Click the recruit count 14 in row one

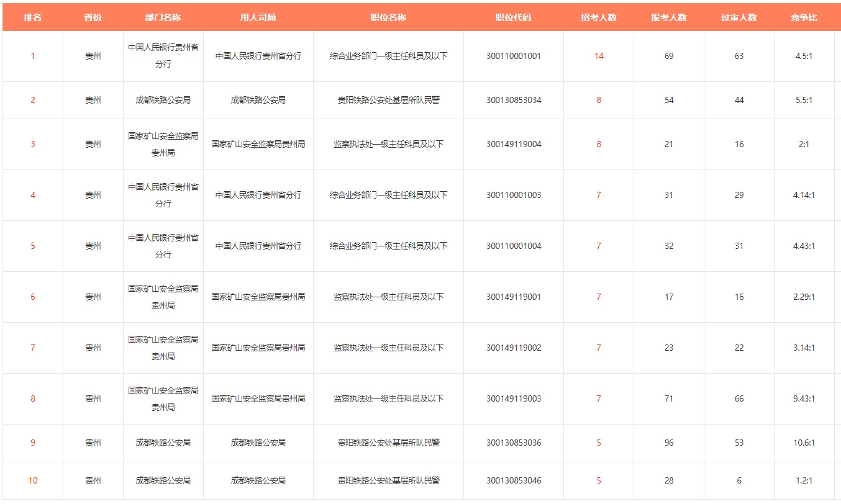[598, 56]
